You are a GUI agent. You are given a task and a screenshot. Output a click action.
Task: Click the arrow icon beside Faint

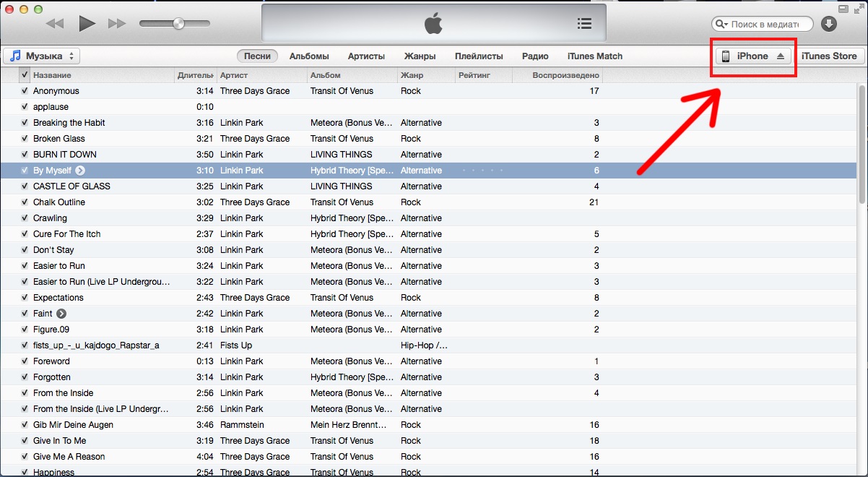[61, 314]
